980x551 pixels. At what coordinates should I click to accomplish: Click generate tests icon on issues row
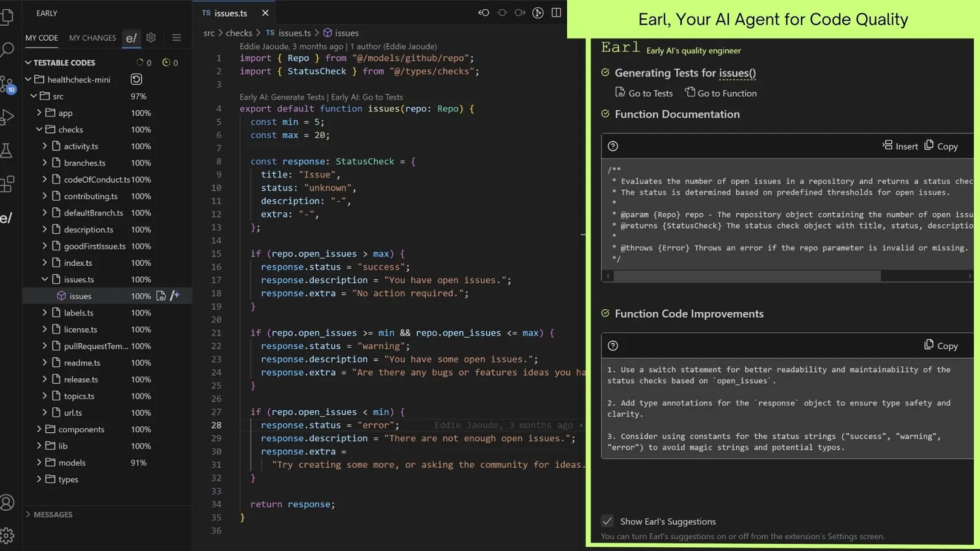click(175, 296)
